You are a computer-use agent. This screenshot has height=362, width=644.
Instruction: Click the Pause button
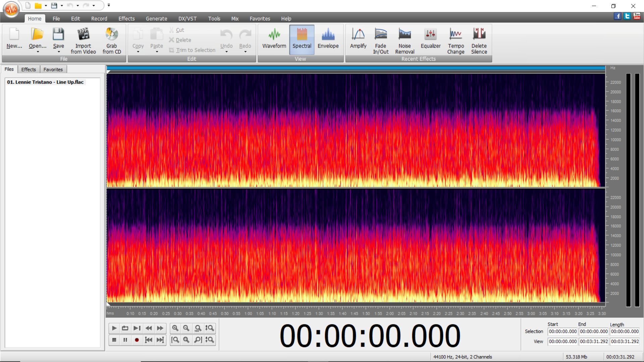(125, 340)
